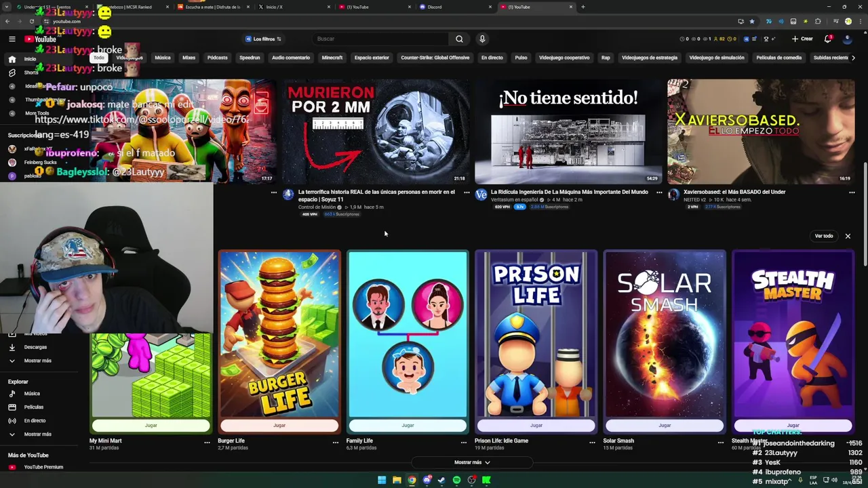Select the Minecraft filter chip

coord(332,58)
